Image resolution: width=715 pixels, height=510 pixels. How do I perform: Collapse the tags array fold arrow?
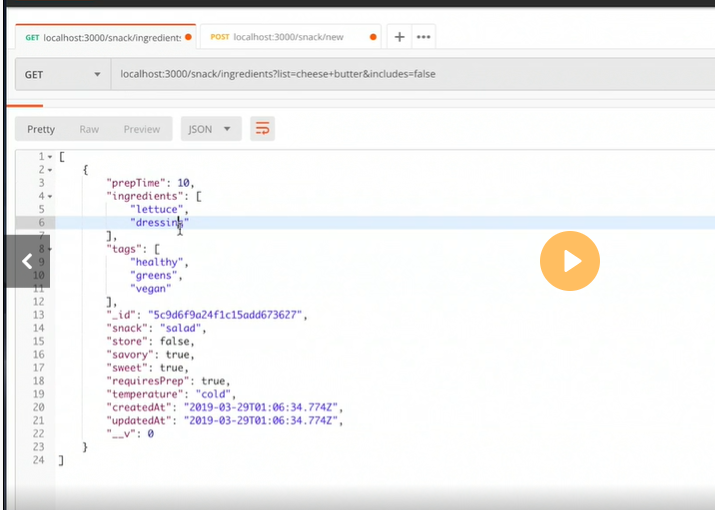[50, 249]
